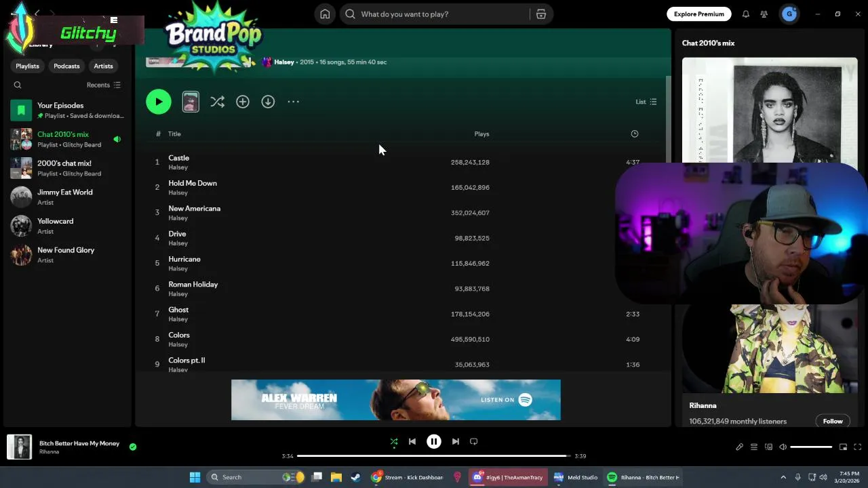Skip to next track
This screenshot has height=488, width=868.
coord(456,441)
